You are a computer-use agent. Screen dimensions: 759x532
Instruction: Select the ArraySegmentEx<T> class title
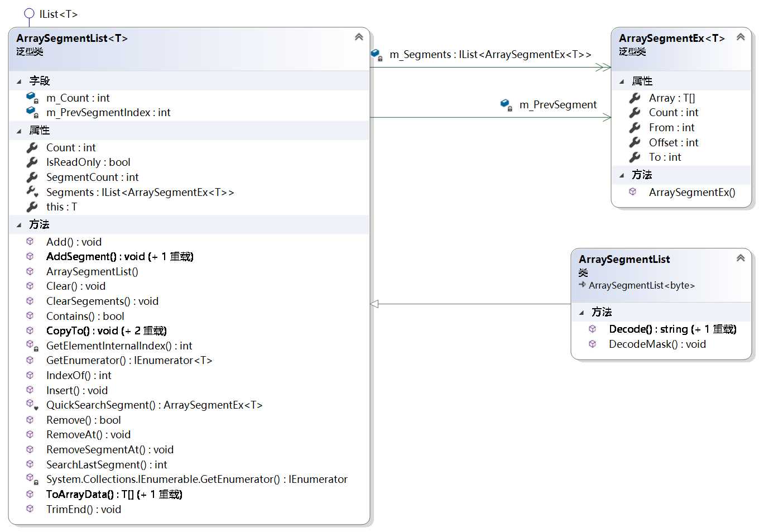[671, 38]
